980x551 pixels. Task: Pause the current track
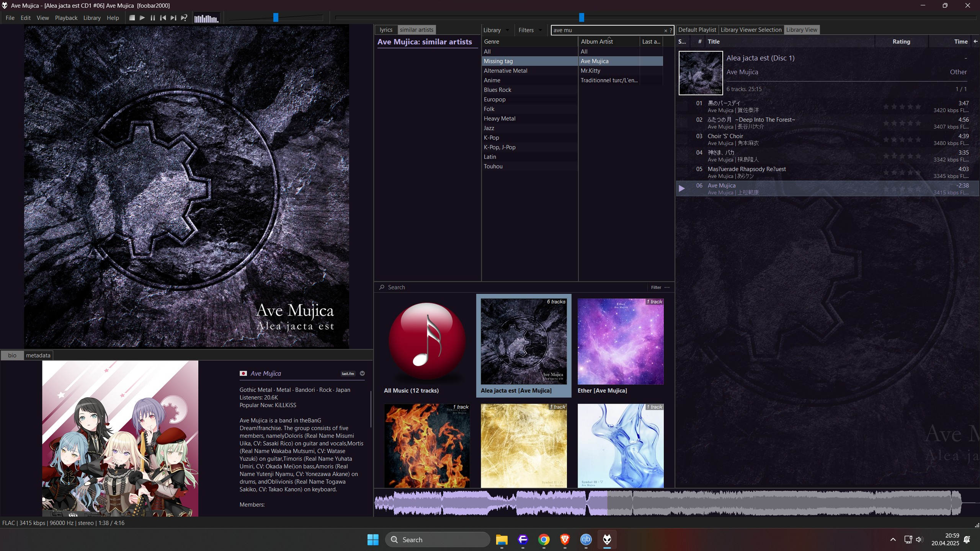(153, 18)
